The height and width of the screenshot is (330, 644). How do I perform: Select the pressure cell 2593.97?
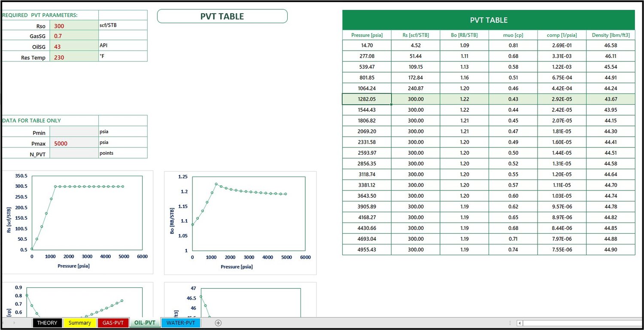pos(367,153)
